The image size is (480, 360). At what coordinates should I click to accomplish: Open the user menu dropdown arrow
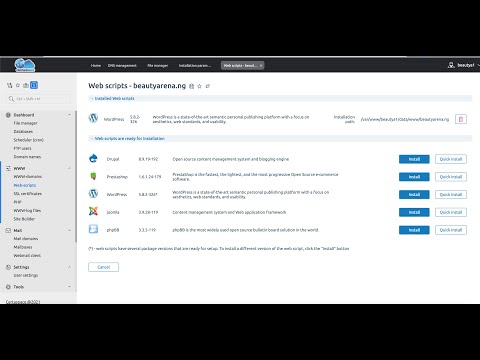tap(478, 65)
